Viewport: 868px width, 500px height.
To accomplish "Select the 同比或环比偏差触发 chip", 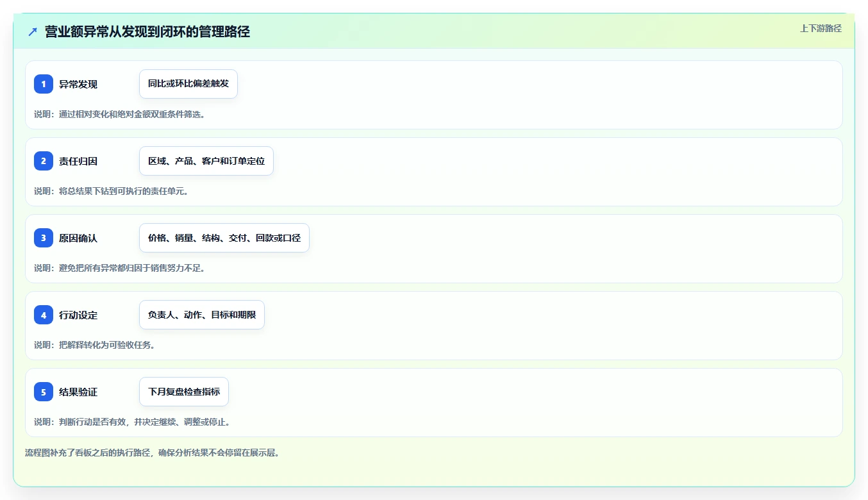I will [x=188, y=84].
